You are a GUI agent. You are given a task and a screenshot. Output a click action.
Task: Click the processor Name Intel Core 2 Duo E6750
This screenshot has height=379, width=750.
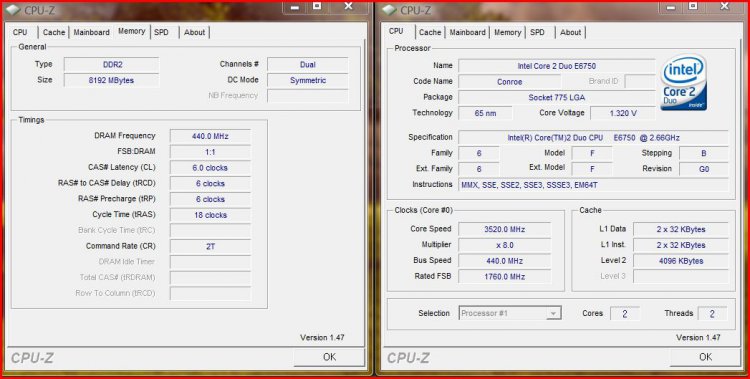[556, 66]
